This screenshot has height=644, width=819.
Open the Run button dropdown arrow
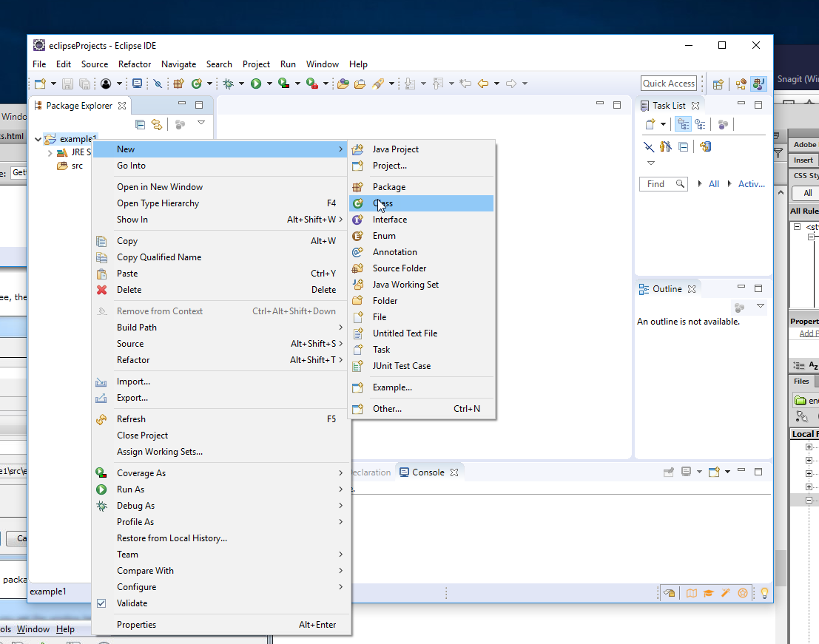(x=269, y=84)
